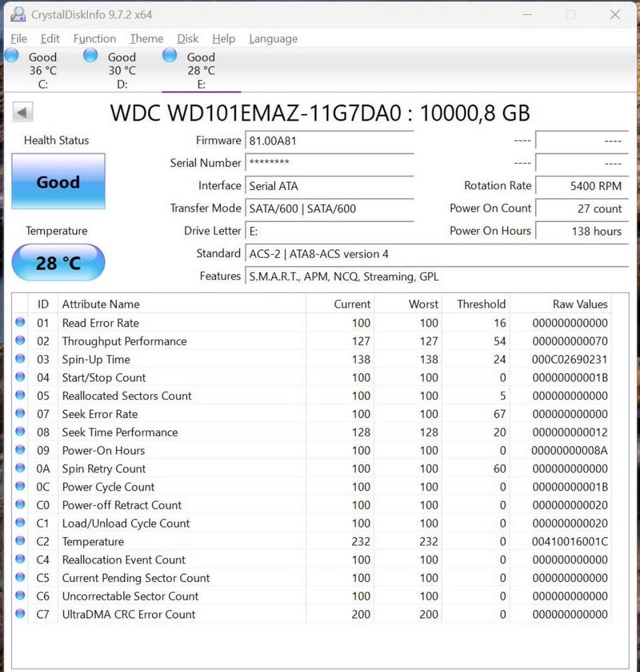This screenshot has width=640, height=672.
Task: Open the File menu
Action: point(19,39)
